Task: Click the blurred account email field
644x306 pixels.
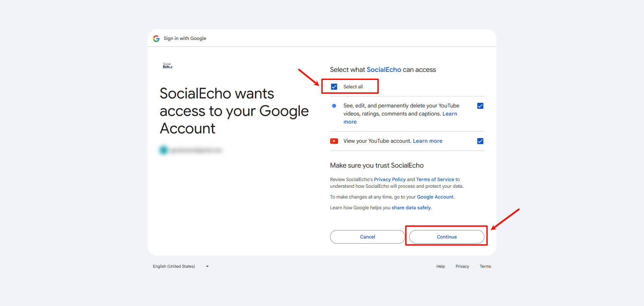Action: point(194,150)
